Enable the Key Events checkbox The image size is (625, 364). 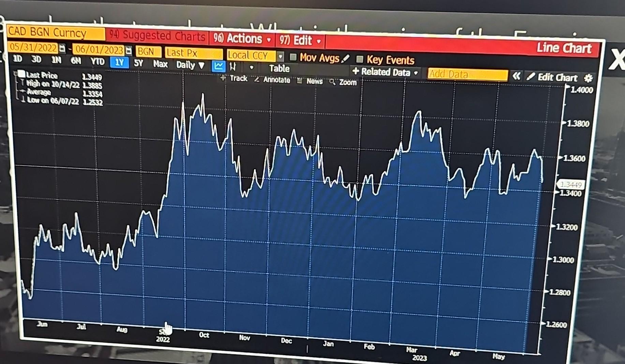[x=359, y=59]
